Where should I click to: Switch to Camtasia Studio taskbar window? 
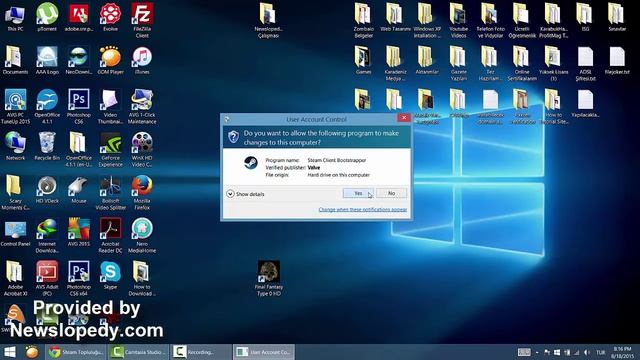coord(139,352)
